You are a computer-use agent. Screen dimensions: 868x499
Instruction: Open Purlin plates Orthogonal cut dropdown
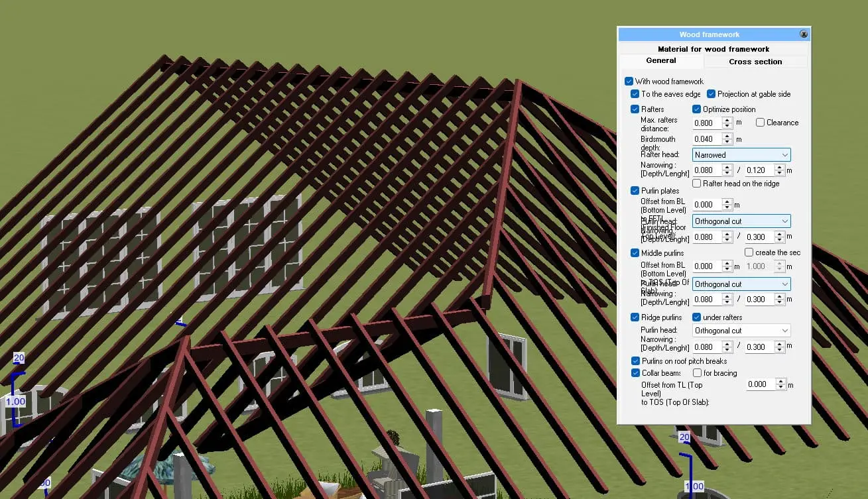741,221
